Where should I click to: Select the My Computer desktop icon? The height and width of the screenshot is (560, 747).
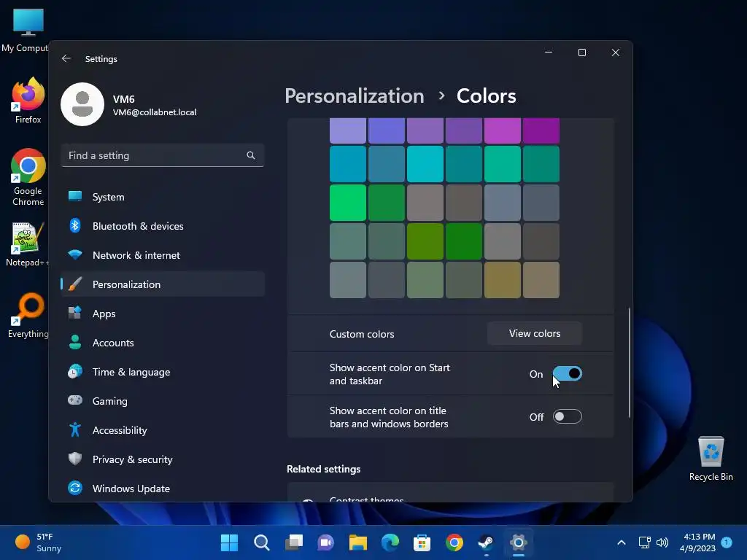[x=25, y=30]
